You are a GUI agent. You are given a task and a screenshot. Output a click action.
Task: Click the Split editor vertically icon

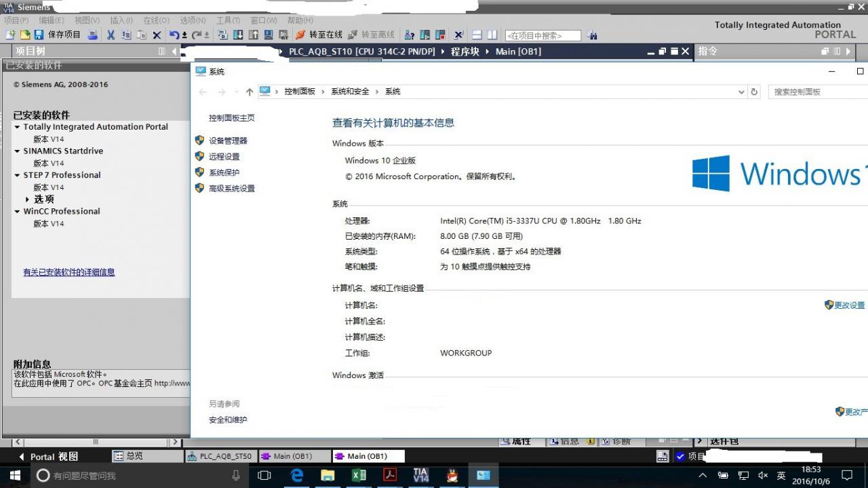pos(492,35)
